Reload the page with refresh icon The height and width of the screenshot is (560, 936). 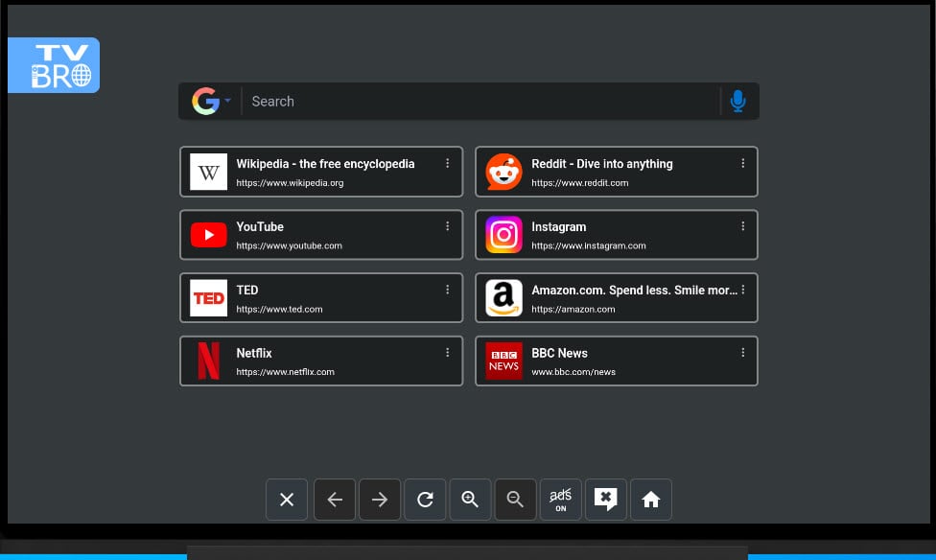click(425, 500)
